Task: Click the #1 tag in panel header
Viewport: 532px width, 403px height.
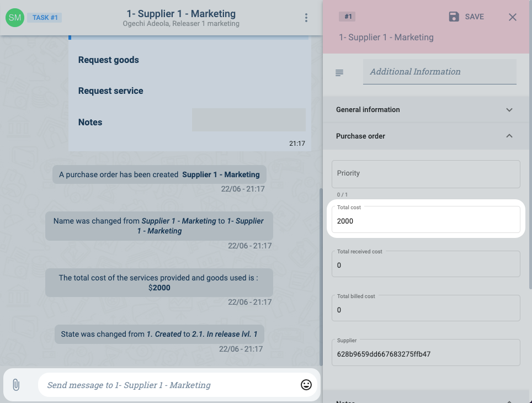Action: 348,17
